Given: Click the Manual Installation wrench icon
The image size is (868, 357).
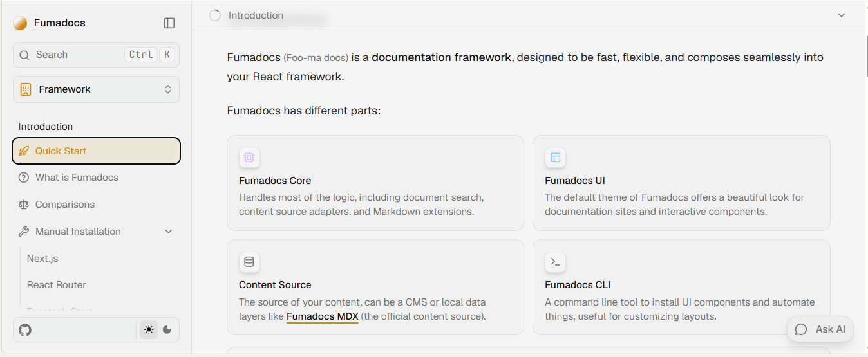Looking at the screenshot, I should click(x=24, y=232).
